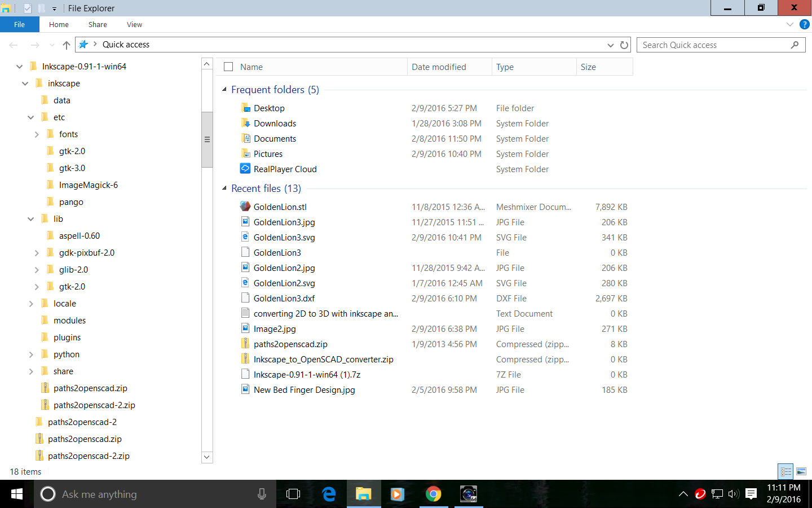Viewport: 812px width, 508px height.
Task: Click the Cortana microphone icon
Action: (x=261, y=494)
